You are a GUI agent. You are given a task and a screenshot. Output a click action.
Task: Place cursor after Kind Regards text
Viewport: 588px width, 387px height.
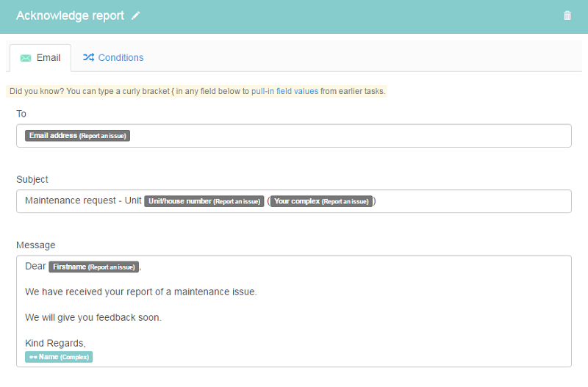tap(86, 344)
